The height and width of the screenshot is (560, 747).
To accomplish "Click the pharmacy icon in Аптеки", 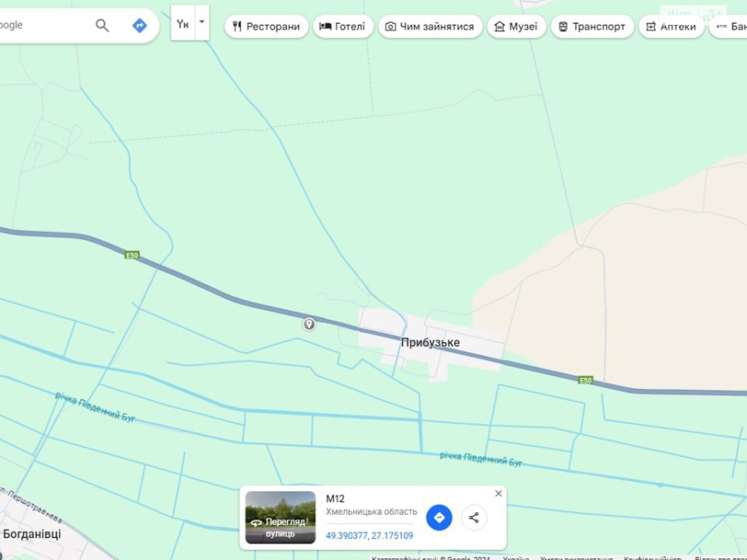I will click(651, 27).
